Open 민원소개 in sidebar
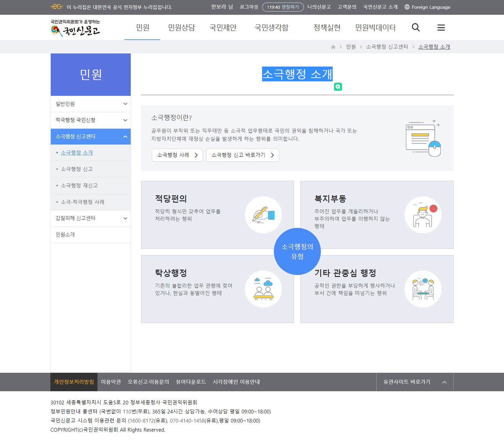Screen dimensions: 504x441 point(91,235)
